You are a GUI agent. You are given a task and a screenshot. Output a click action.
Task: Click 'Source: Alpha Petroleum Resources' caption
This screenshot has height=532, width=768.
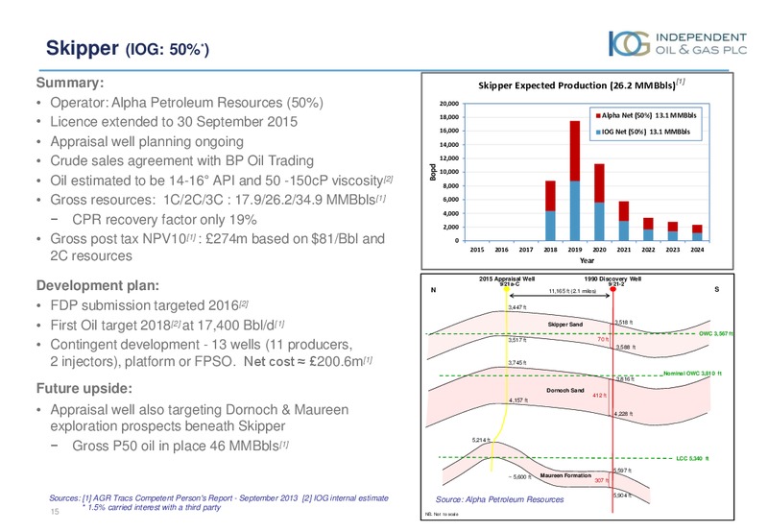(499, 499)
